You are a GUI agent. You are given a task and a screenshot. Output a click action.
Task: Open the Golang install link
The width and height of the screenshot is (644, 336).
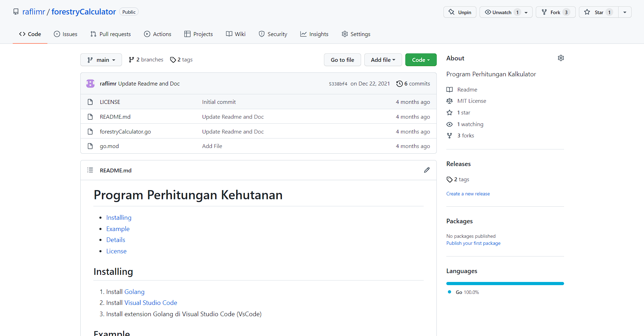click(134, 292)
